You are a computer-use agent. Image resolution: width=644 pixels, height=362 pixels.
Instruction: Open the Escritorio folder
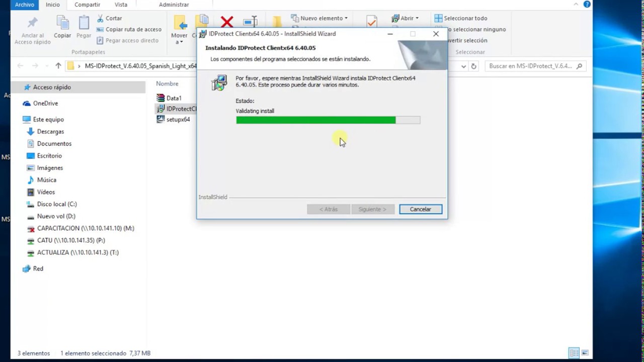(49, 155)
